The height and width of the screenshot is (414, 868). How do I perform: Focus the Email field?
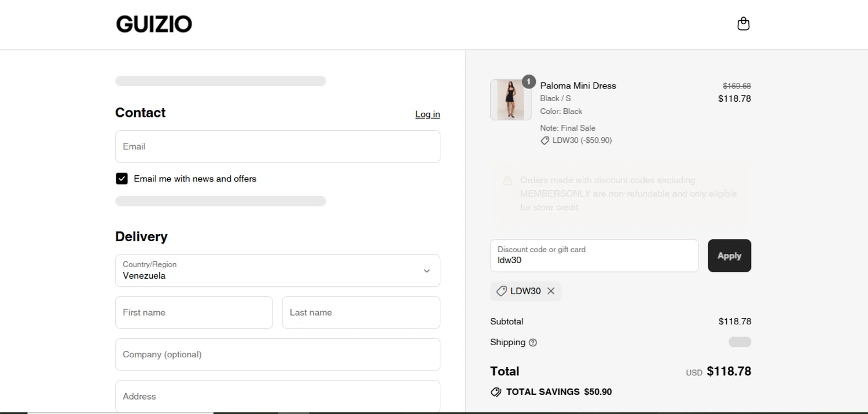click(278, 146)
